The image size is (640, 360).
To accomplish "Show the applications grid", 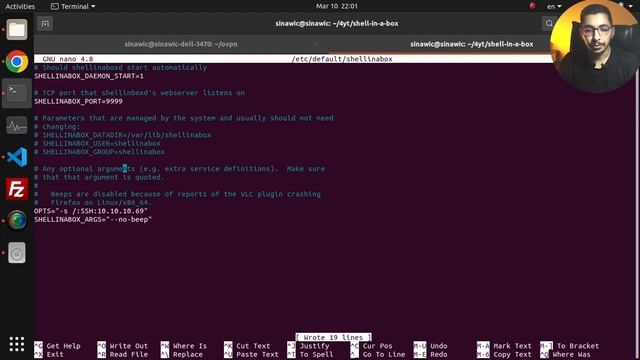I will coord(17,344).
